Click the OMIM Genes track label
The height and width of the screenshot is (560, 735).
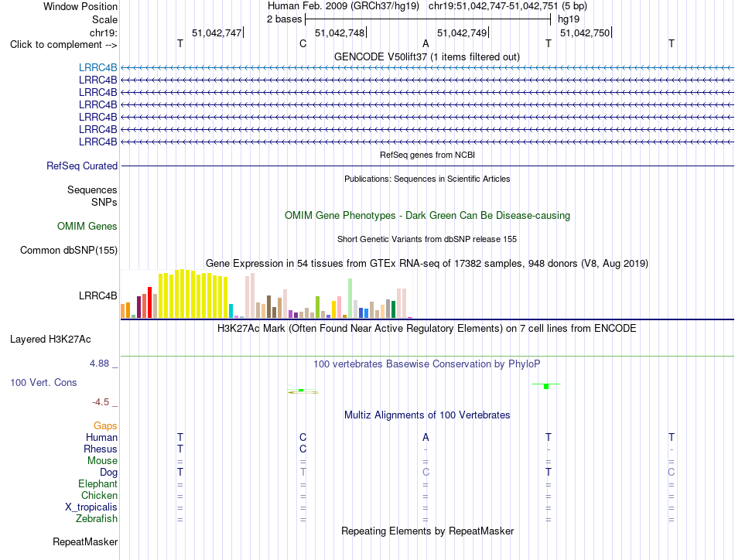(x=87, y=227)
